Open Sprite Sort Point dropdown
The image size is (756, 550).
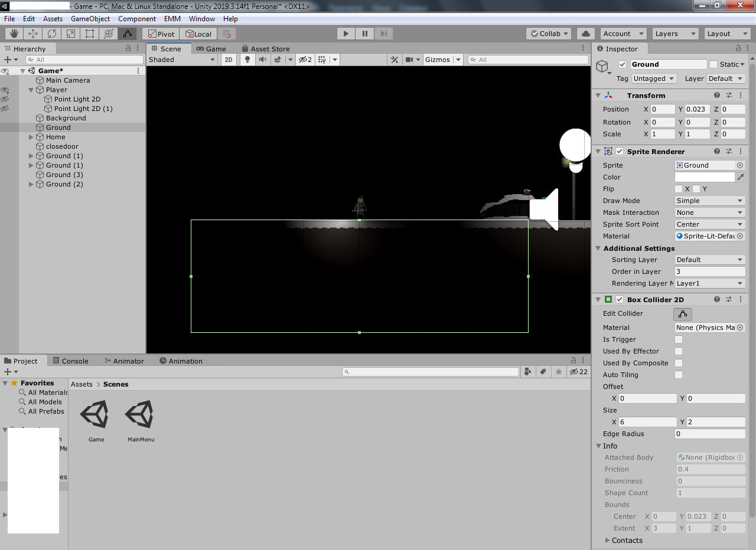click(710, 224)
